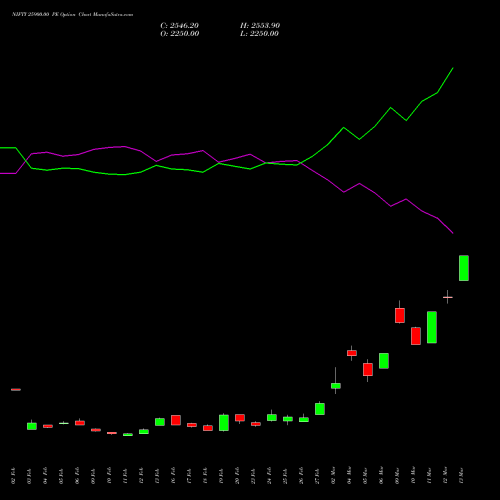Select the 20 Feb date label
This screenshot has width=500, height=500.
pyautogui.click(x=237, y=476)
